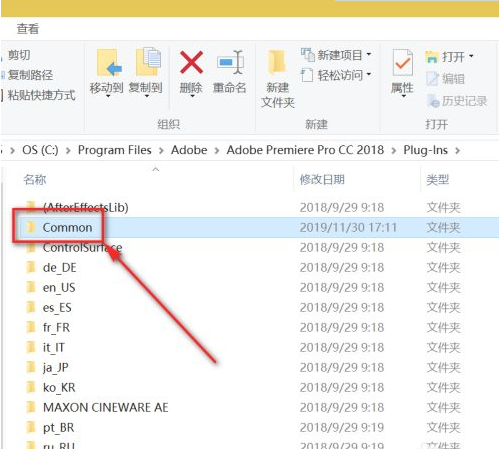Click the 历史记录 history icon
This screenshot has height=449, width=499.
pos(433,101)
